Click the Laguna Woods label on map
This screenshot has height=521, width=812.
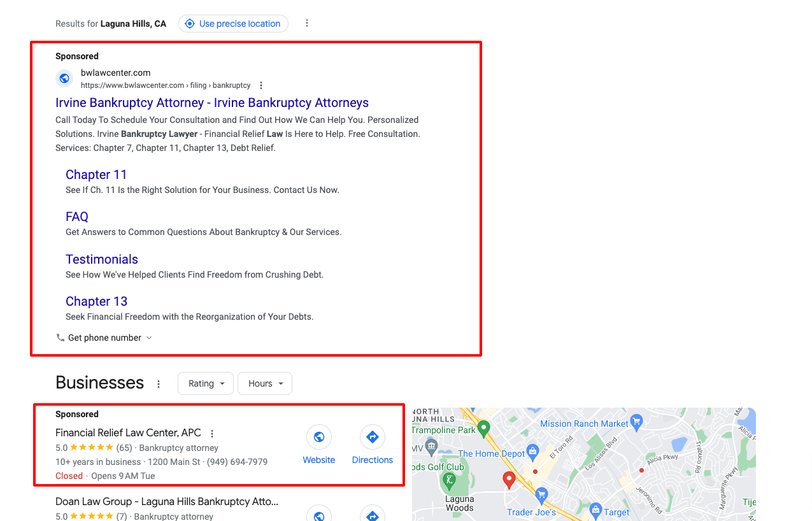[x=460, y=503]
